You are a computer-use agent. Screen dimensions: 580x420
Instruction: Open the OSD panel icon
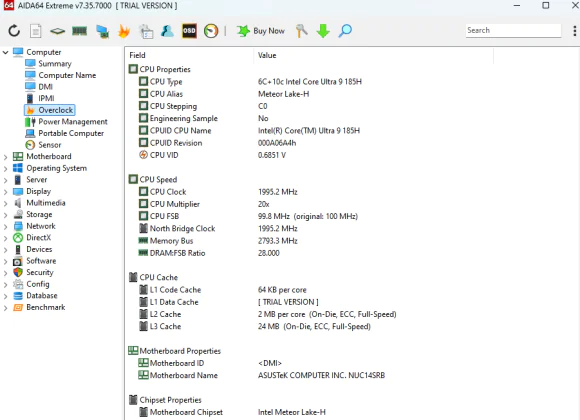(x=189, y=31)
